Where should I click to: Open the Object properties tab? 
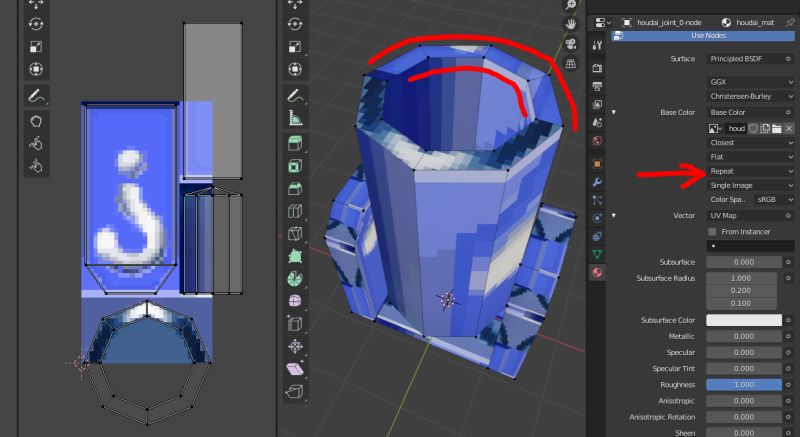click(597, 164)
